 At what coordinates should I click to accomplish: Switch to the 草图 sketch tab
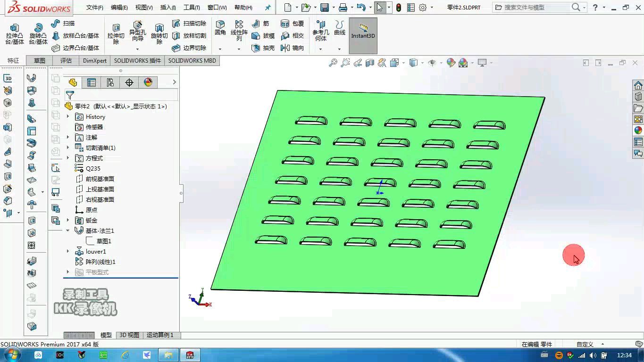[40, 60]
